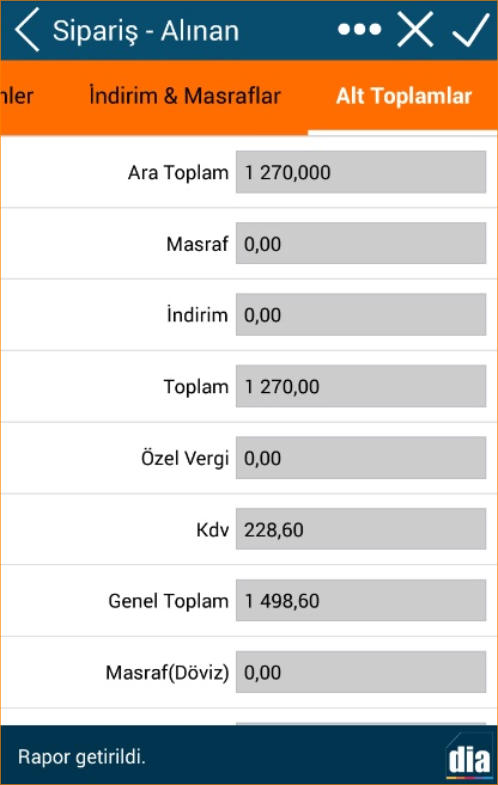498x785 pixels.
Task: Click the Toplam field showing 1 270,00
Action: 361,386
